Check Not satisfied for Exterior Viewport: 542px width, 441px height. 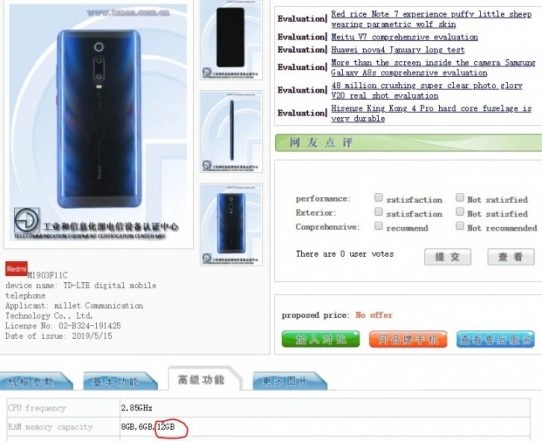460,212
